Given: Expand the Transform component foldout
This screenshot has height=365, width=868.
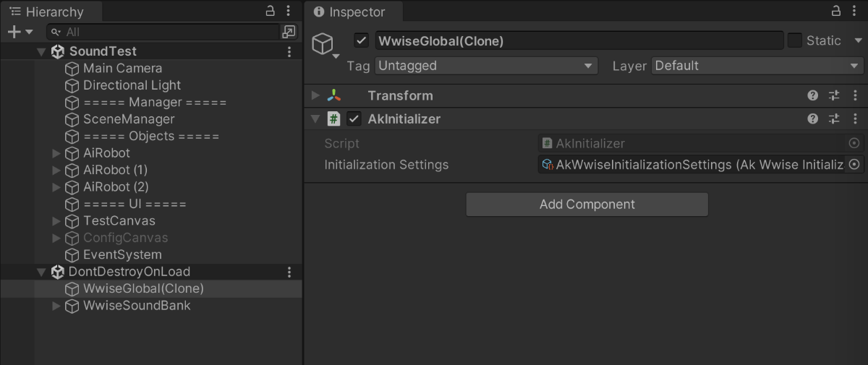Looking at the screenshot, I should click(x=315, y=95).
